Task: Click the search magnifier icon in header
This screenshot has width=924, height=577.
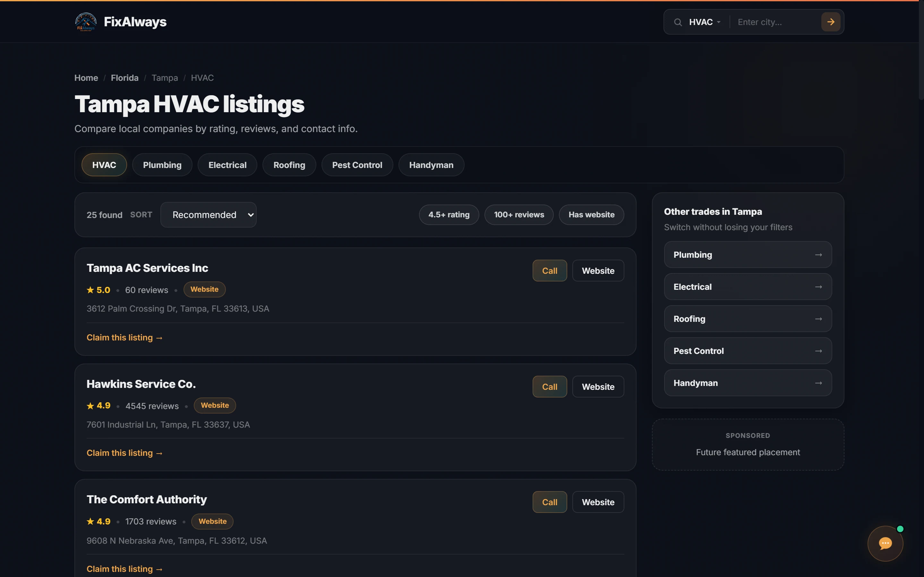Action: point(678,22)
